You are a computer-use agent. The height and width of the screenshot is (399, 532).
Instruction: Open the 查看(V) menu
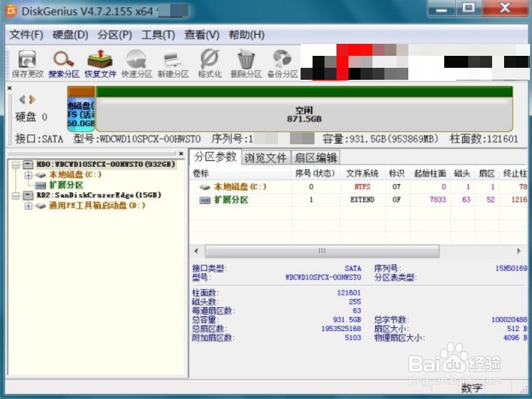[202, 35]
